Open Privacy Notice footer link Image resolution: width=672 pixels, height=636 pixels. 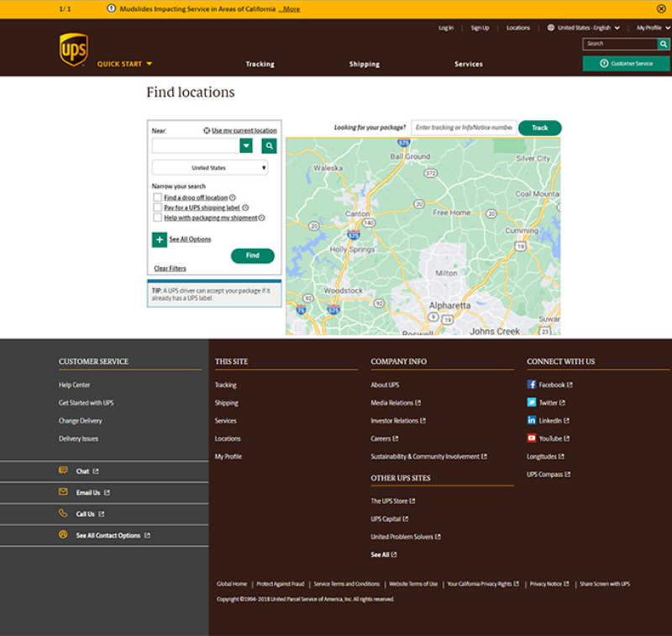[549, 584]
